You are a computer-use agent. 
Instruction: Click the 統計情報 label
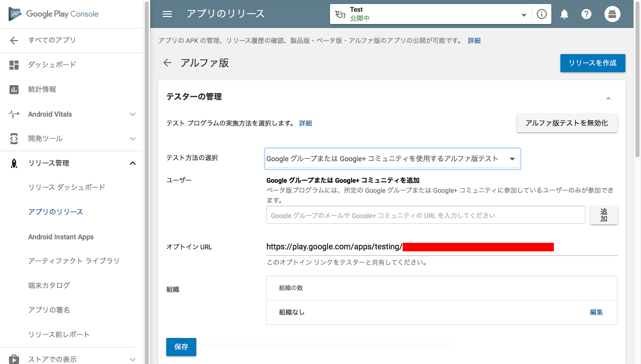pyautogui.click(x=42, y=90)
